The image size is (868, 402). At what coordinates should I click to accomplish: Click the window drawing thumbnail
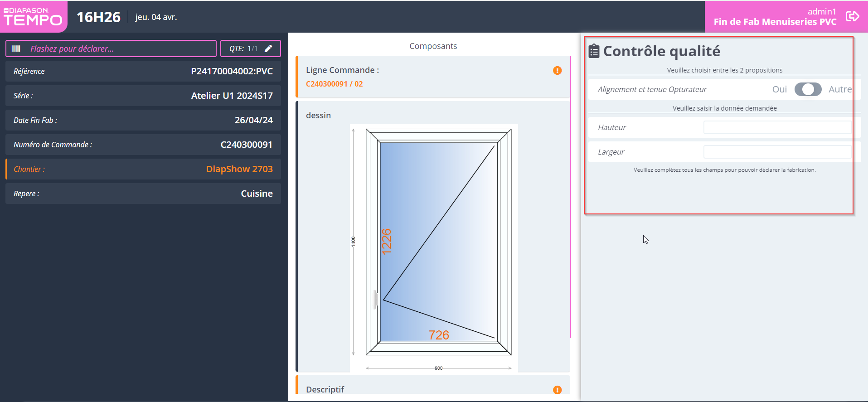(434, 247)
